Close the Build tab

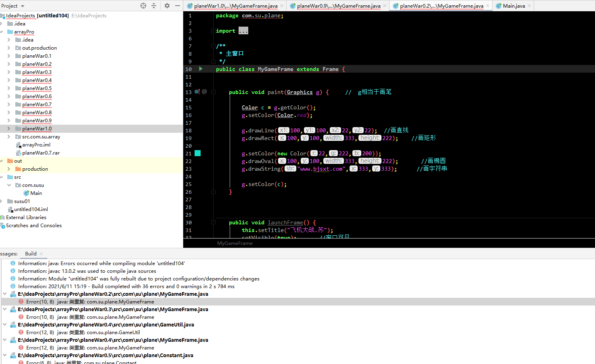click(41, 254)
